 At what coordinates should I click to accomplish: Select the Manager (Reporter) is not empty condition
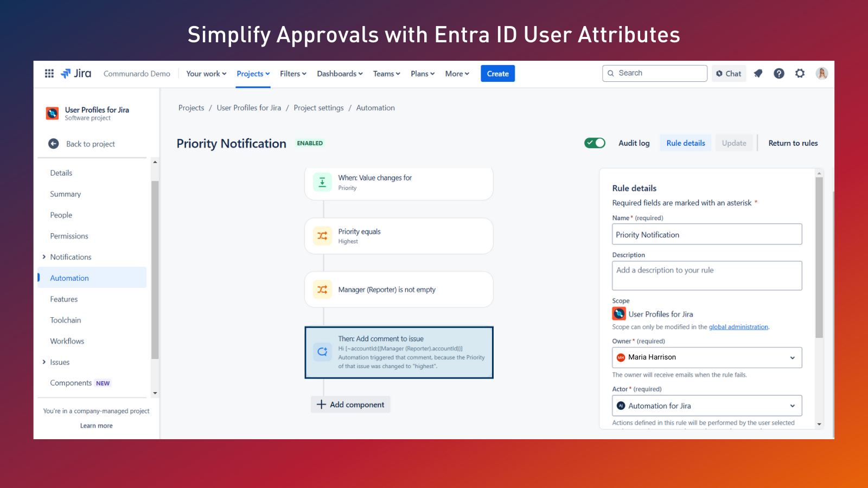click(x=399, y=290)
